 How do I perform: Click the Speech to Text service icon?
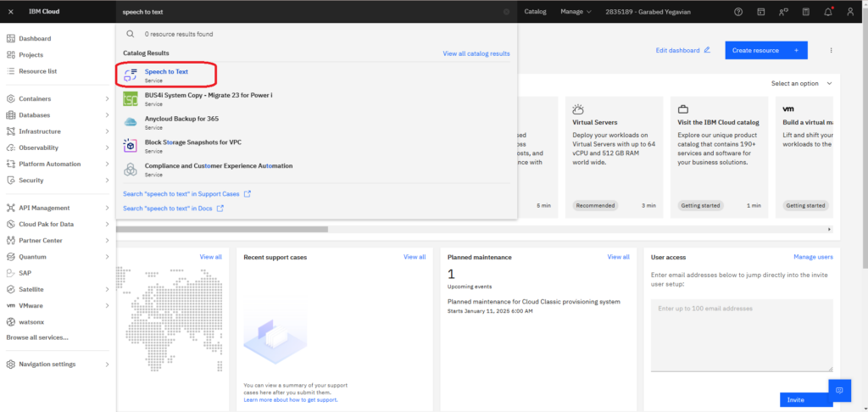(x=130, y=75)
